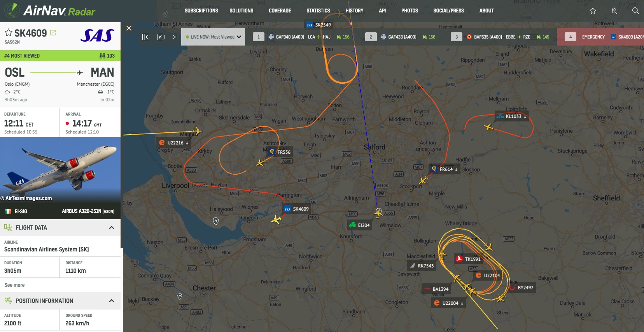Open SK4609 external link icon
Viewport: 644px width, 332px height.
53,33
